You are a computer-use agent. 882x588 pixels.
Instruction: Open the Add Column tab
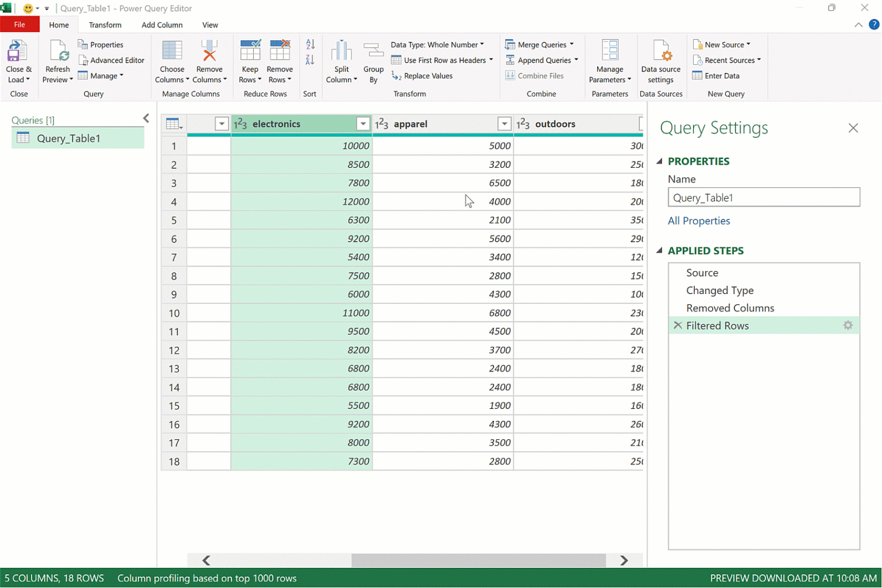point(162,25)
